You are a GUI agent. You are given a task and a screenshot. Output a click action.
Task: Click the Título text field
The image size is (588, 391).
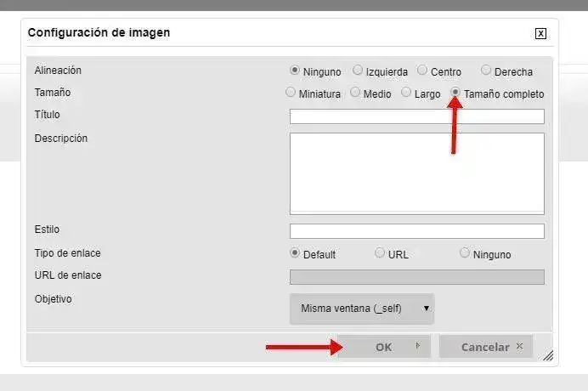pyautogui.click(x=416, y=116)
